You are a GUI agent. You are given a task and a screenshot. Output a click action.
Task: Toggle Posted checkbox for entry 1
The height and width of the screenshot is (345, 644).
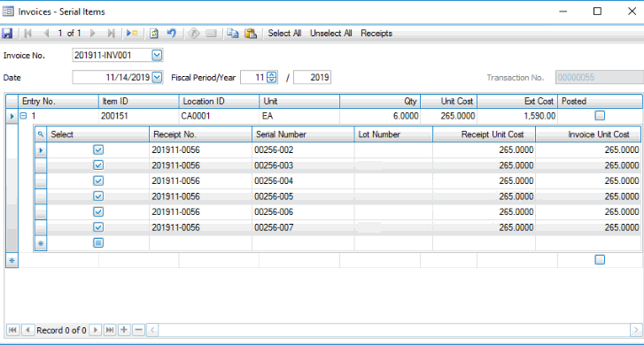click(x=600, y=116)
